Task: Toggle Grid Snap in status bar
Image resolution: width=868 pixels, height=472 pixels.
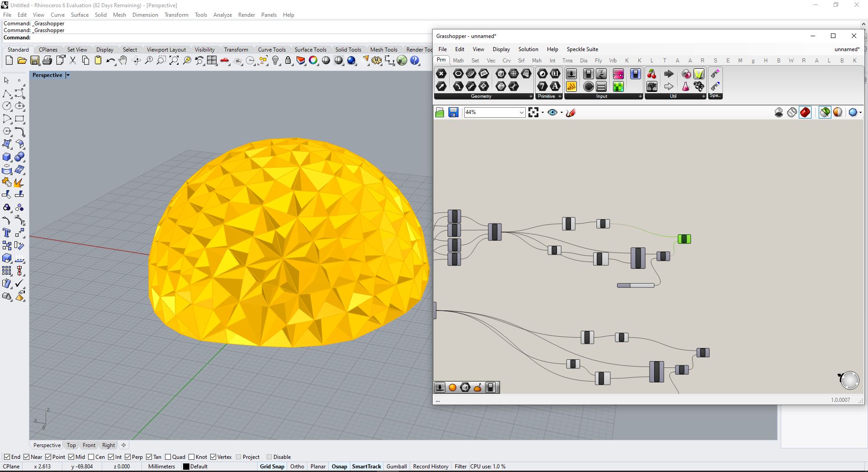Action: coord(272,467)
